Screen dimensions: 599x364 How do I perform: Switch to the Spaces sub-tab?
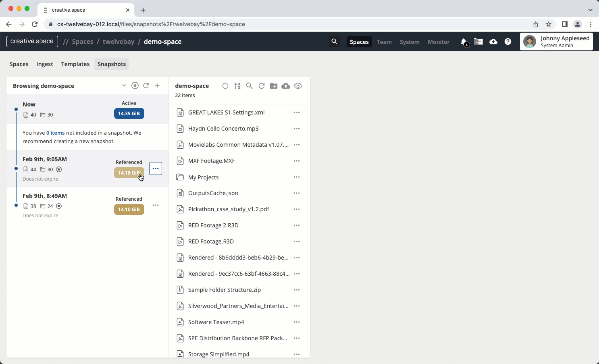tap(19, 64)
